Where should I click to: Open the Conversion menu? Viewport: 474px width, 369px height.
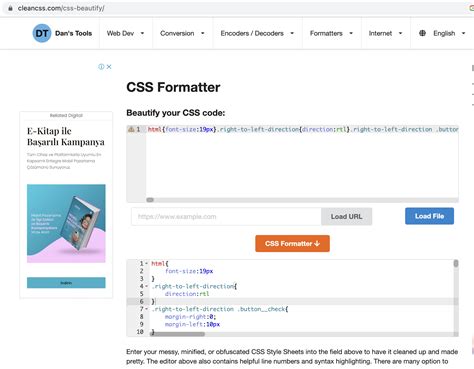pyautogui.click(x=177, y=33)
